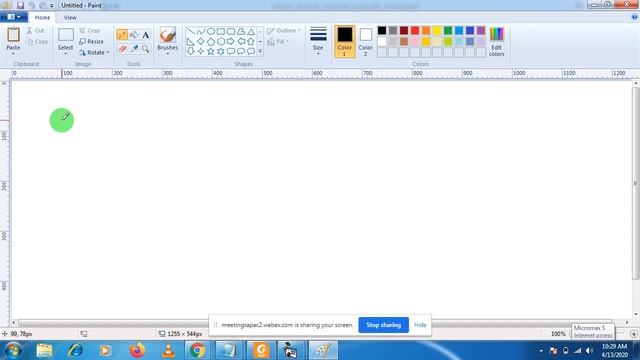
Task: Select the Magnifier tool
Action: click(x=146, y=49)
